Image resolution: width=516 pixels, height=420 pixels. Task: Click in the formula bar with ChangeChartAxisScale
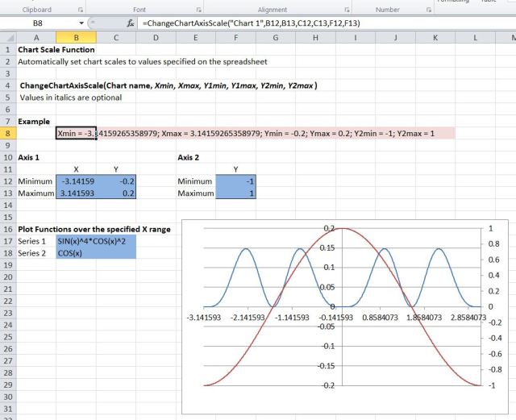(322, 24)
